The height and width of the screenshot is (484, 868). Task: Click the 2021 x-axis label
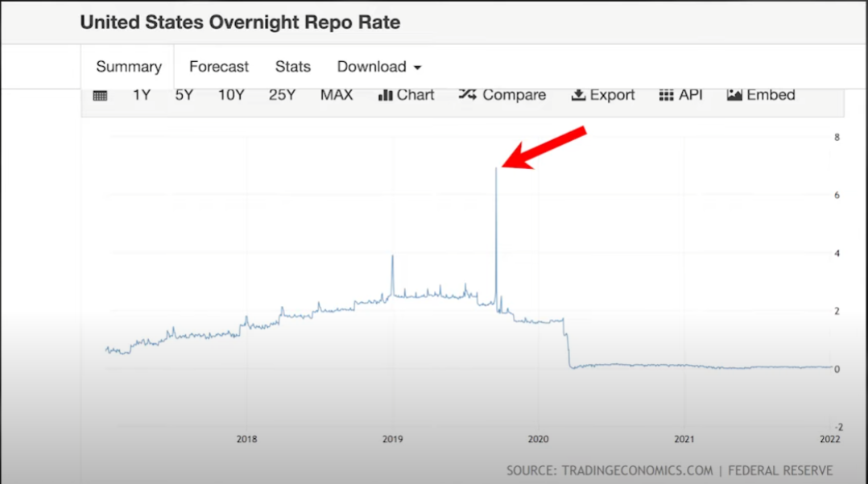click(684, 439)
